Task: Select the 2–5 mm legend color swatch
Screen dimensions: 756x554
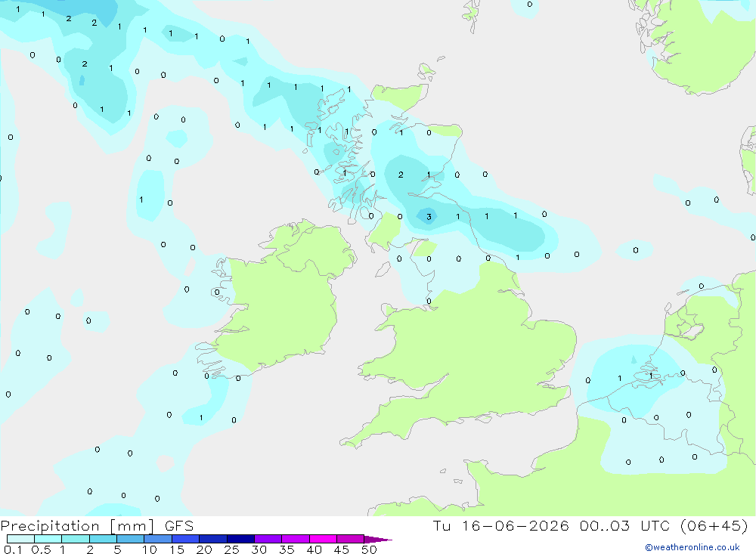Action: click(x=103, y=539)
